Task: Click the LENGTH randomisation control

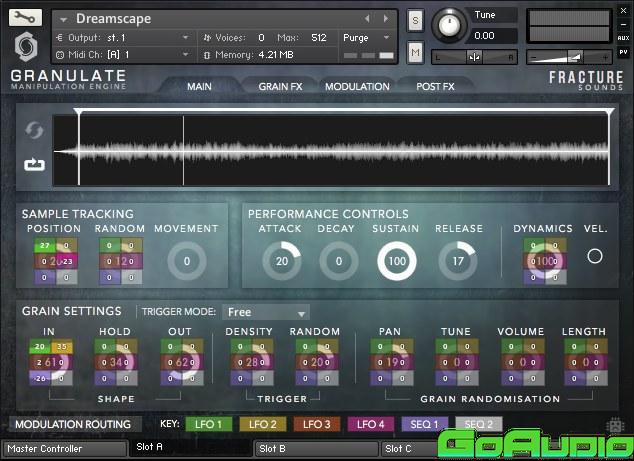Action: pos(585,362)
